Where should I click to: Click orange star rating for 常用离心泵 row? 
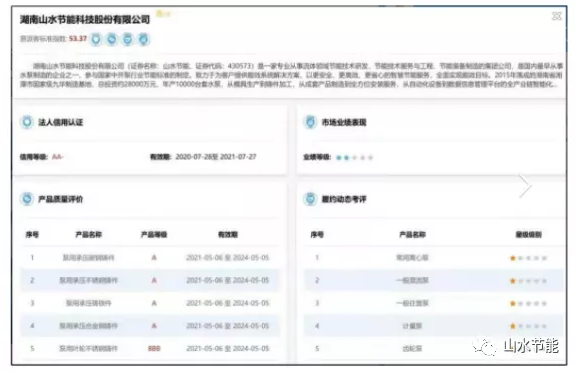click(x=528, y=258)
